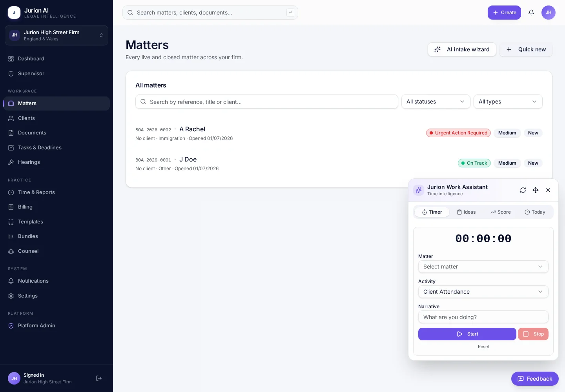This screenshot has height=392, width=565.
Task: Stop the timer
Action: coord(533,334)
